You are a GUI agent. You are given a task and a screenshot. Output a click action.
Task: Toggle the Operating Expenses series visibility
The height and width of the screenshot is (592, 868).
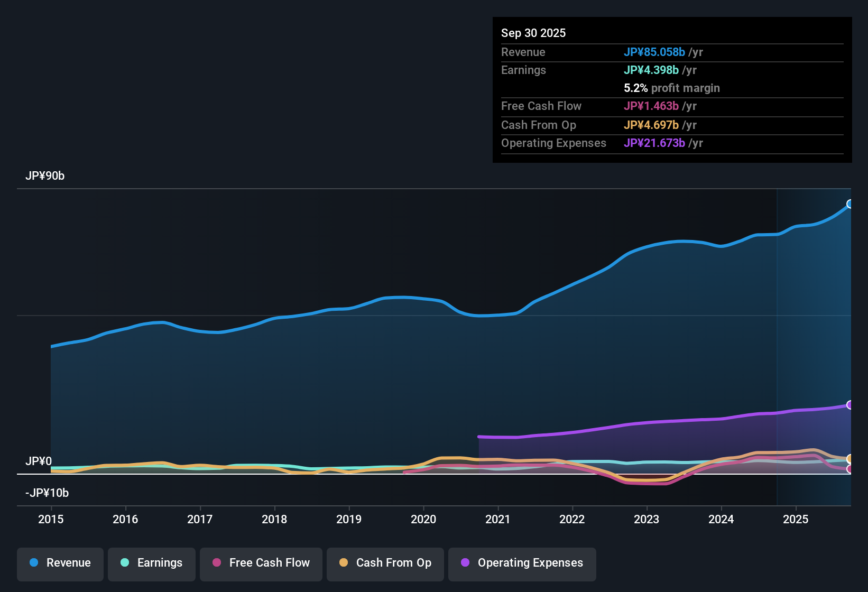[x=522, y=563]
